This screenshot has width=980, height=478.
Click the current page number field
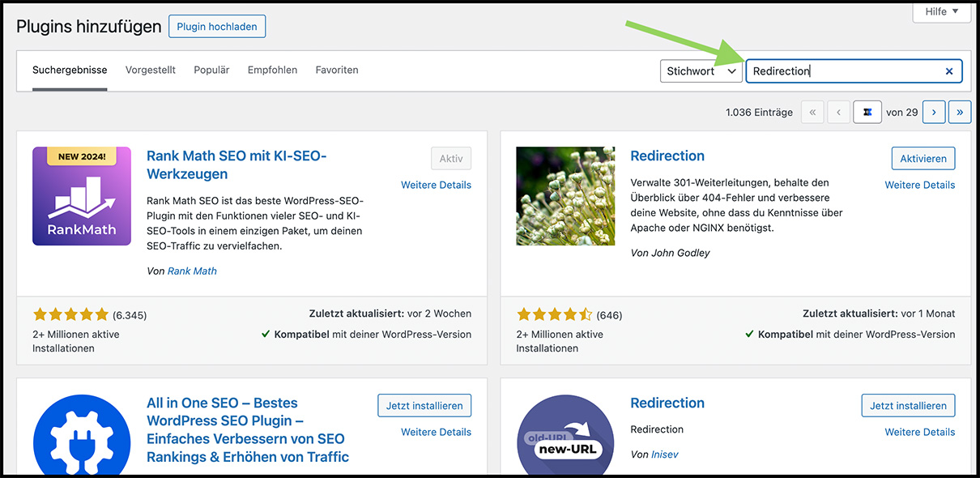(x=867, y=113)
